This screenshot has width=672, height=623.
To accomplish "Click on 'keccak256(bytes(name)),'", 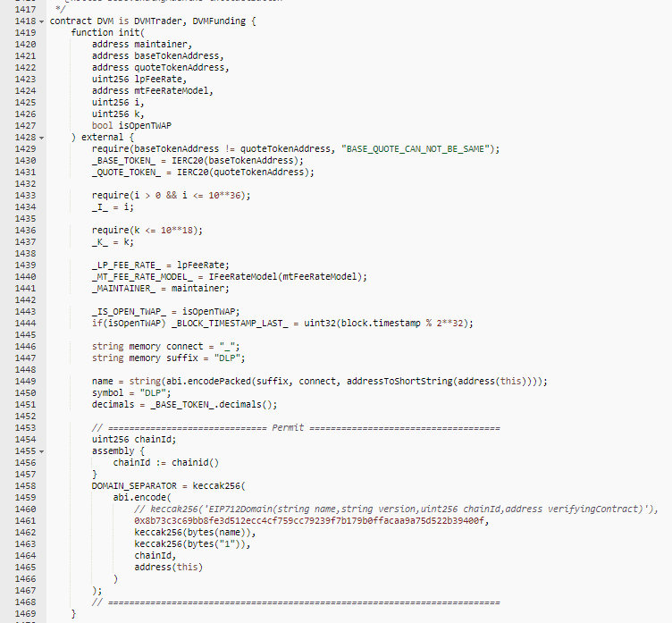I will pyautogui.click(x=195, y=533).
